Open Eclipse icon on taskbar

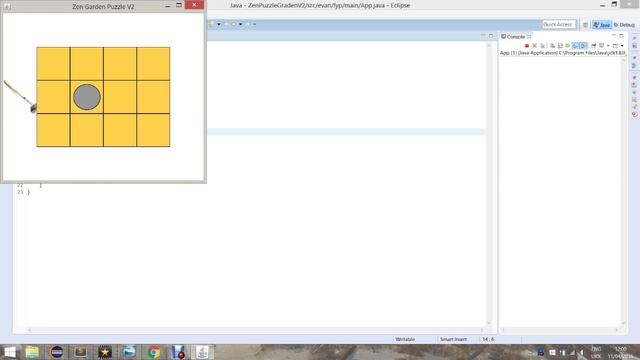[57, 352]
